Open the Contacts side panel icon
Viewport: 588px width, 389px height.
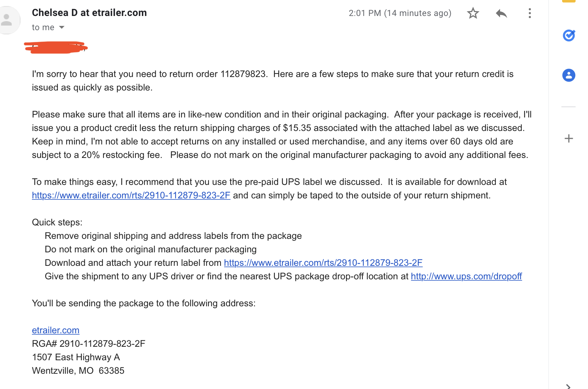(x=569, y=75)
